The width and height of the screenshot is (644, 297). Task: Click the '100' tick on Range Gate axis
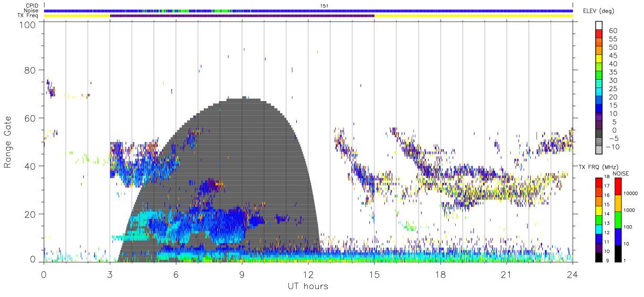[27, 24]
